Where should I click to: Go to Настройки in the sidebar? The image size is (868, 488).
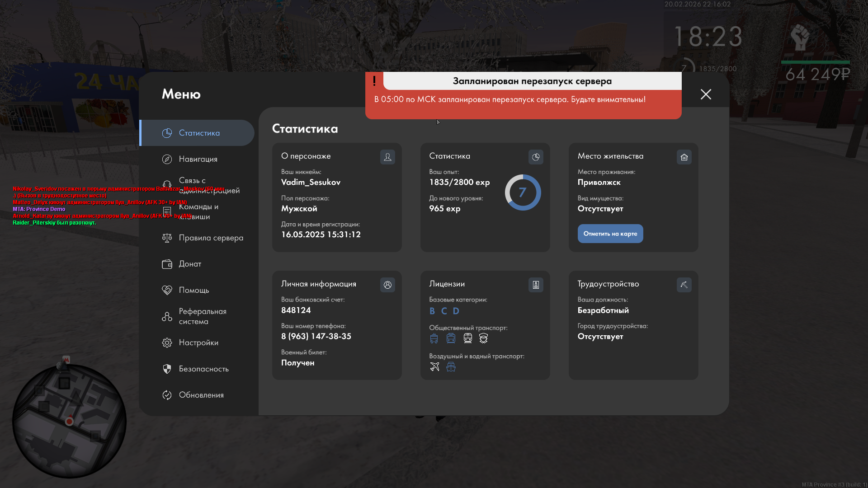pos(198,343)
